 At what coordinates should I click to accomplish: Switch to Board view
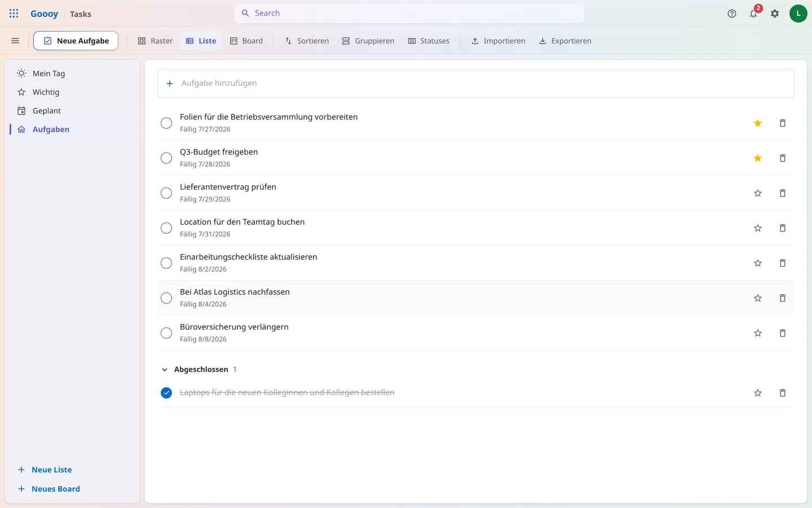pyautogui.click(x=246, y=41)
